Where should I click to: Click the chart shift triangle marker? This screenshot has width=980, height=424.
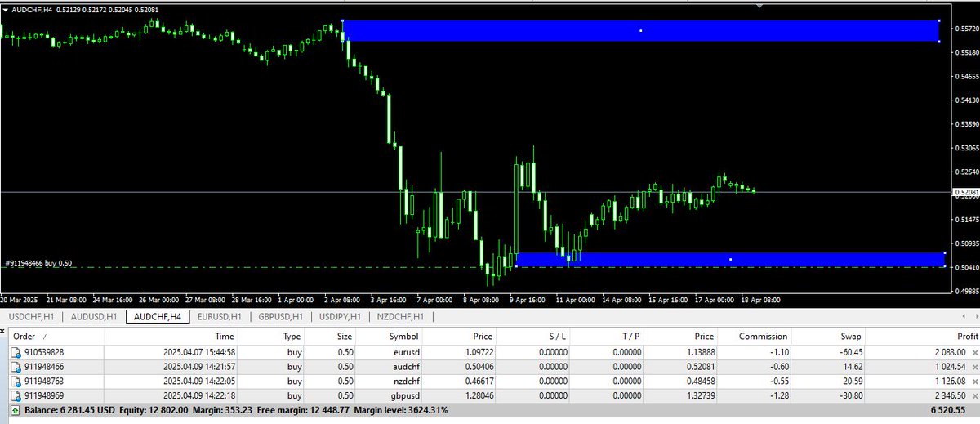click(x=761, y=5)
